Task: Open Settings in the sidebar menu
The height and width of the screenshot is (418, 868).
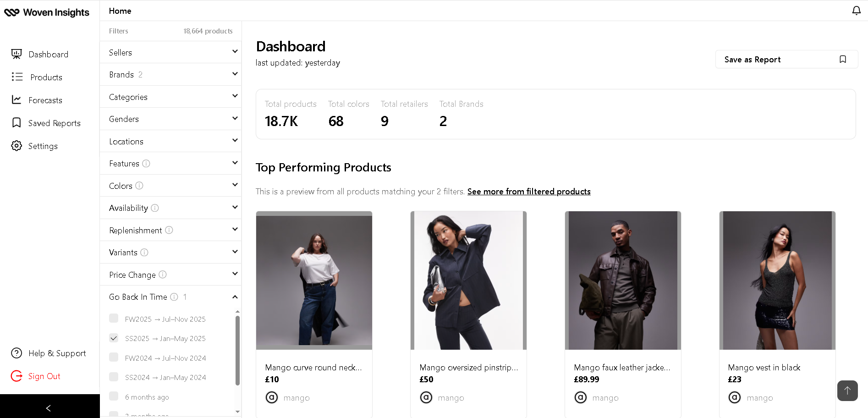Action: 43,146
